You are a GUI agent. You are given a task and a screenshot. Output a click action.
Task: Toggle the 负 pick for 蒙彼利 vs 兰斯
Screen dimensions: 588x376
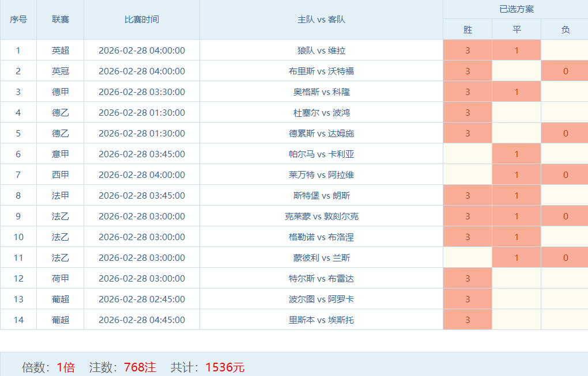coord(565,257)
